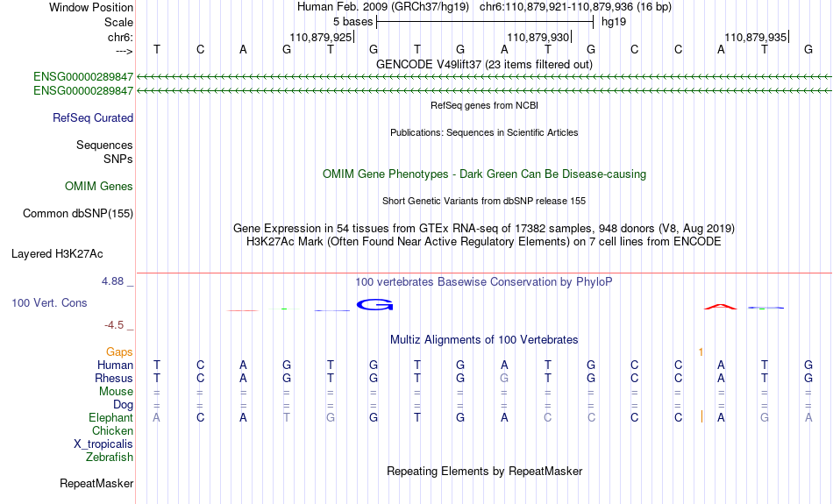Open the Layered H3K27Ac track label
The width and height of the screenshot is (833, 504).
57,254
